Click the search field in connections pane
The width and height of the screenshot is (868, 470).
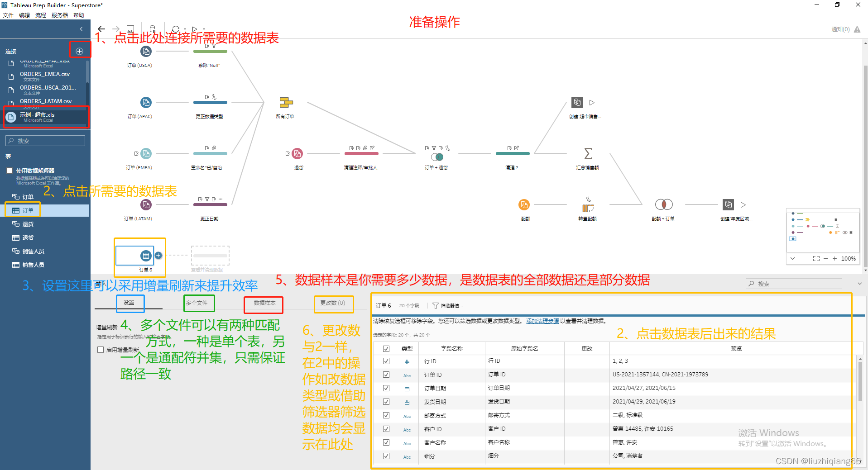click(45, 141)
